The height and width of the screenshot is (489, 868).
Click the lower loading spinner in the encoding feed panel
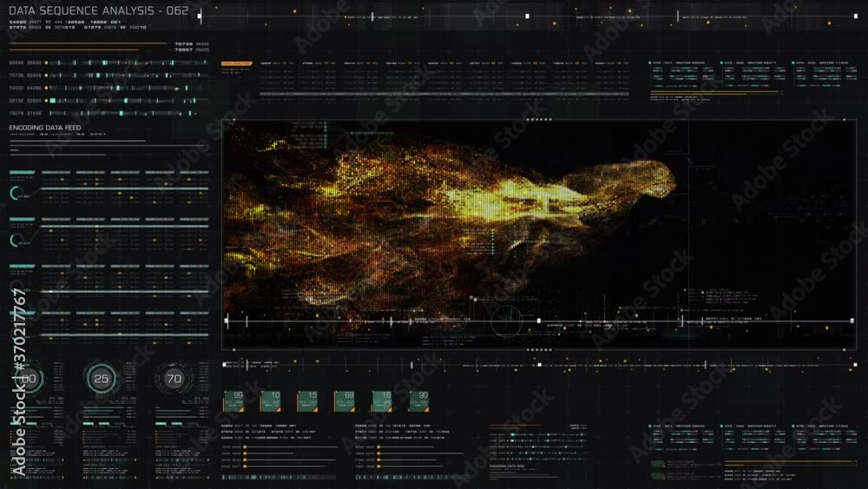pyautogui.click(x=16, y=241)
